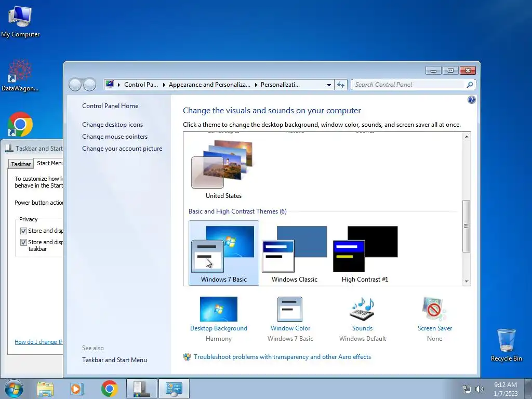Image resolution: width=532 pixels, height=399 pixels.
Task: Click the How do I change help link
Action: click(38, 342)
